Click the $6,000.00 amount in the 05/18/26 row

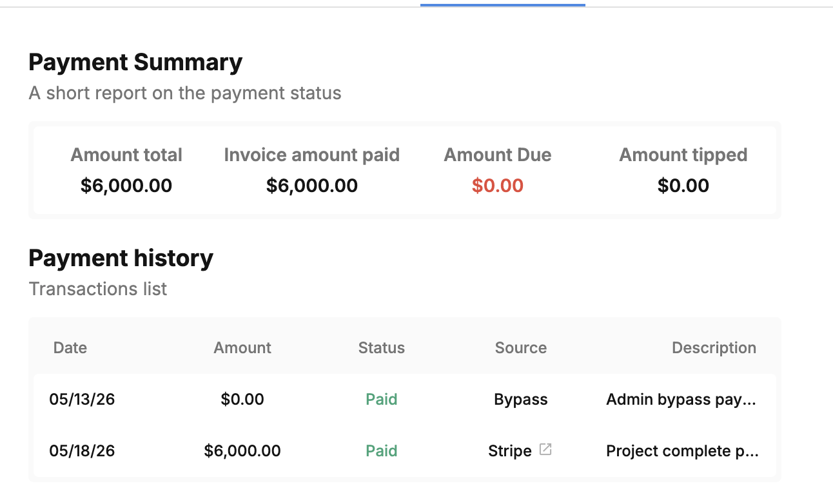click(242, 451)
